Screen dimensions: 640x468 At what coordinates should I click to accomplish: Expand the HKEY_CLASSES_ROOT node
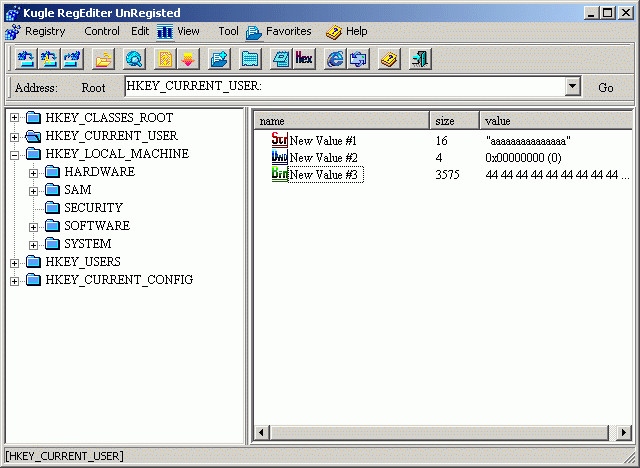[x=14, y=118]
